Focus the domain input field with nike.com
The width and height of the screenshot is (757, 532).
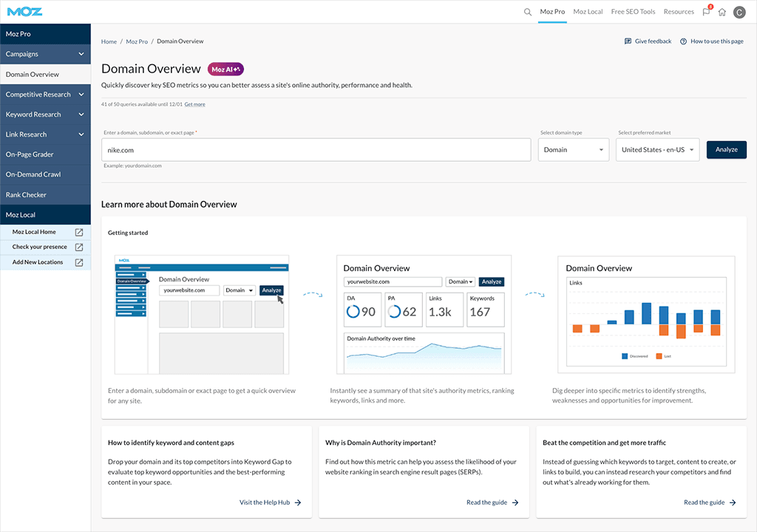[316, 150]
